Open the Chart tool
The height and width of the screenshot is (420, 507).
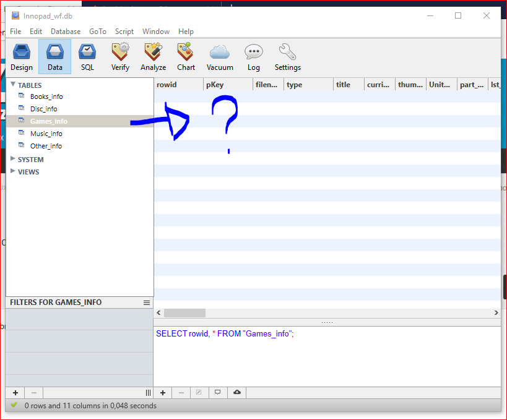(x=186, y=57)
